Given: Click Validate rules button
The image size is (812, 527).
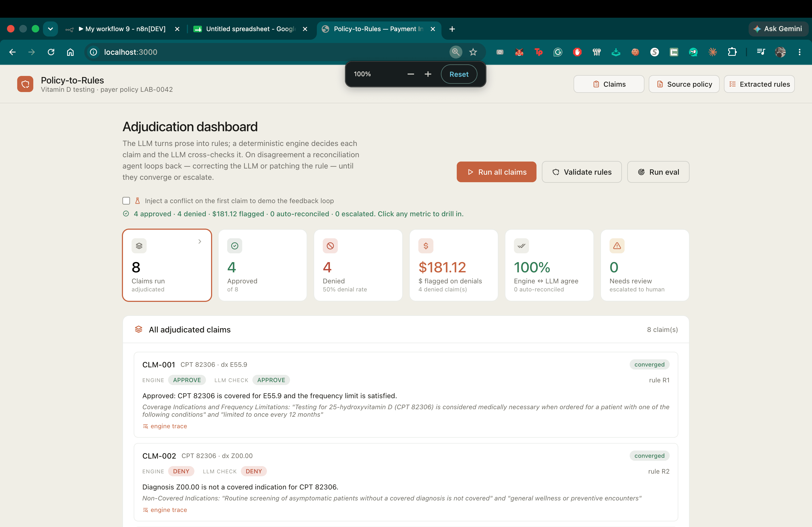Looking at the screenshot, I should (x=582, y=172).
